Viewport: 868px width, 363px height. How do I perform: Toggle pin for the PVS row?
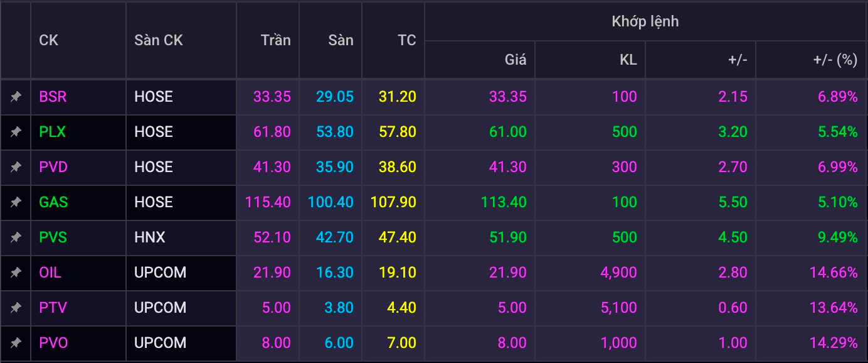pos(16,237)
